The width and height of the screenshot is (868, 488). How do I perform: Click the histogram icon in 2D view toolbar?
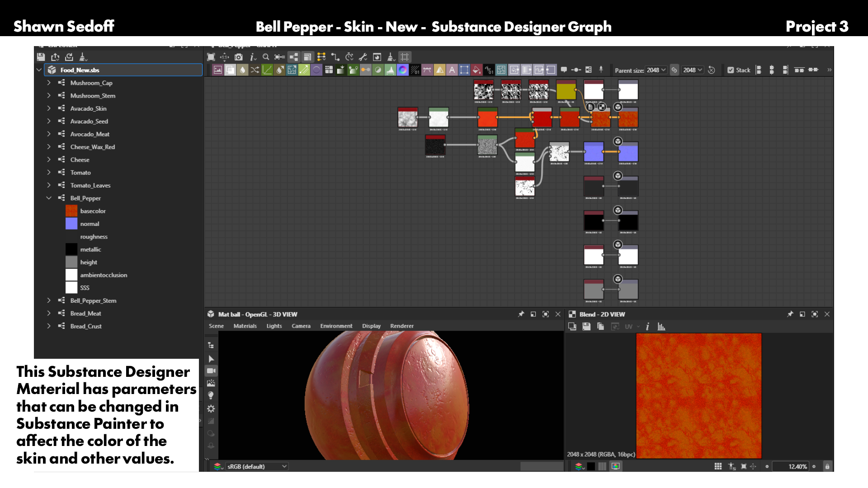coord(661,327)
